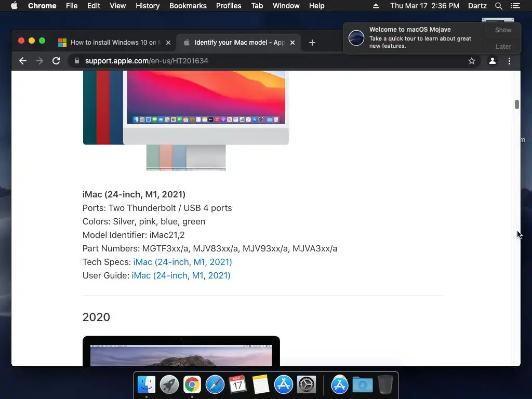Open the Trash in the Dock
The image size is (532, 399).
[385, 384]
